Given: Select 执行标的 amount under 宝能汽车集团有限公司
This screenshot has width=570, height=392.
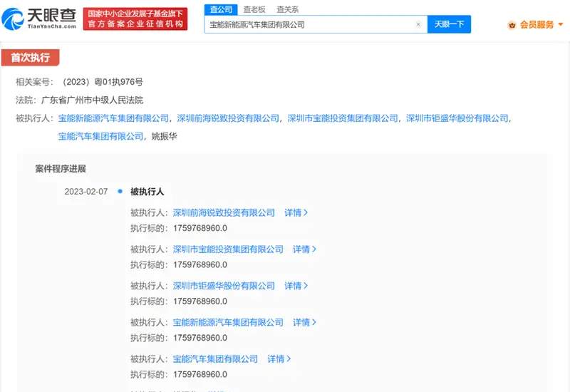Looking at the screenshot, I should [200, 375].
